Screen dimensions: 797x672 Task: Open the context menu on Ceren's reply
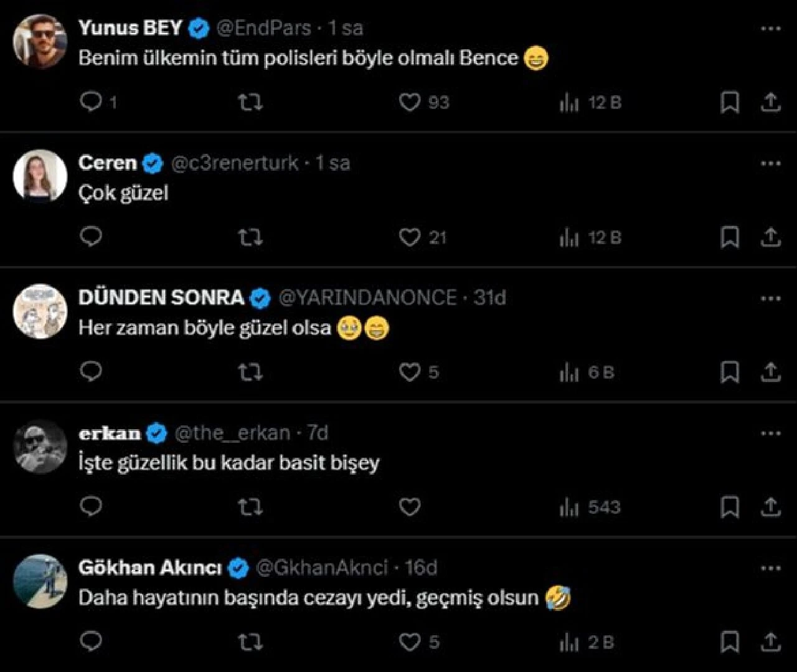(x=771, y=162)
